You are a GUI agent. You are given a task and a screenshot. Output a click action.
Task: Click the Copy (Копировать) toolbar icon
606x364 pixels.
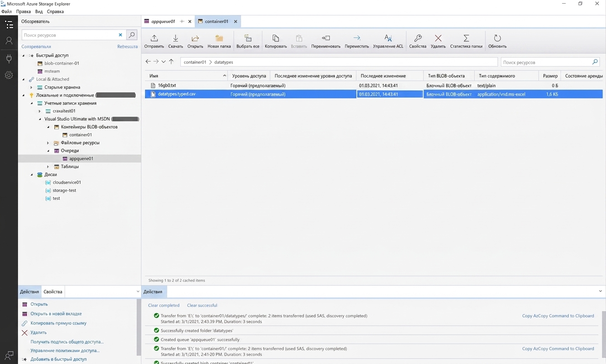click(x=276, y=41)
